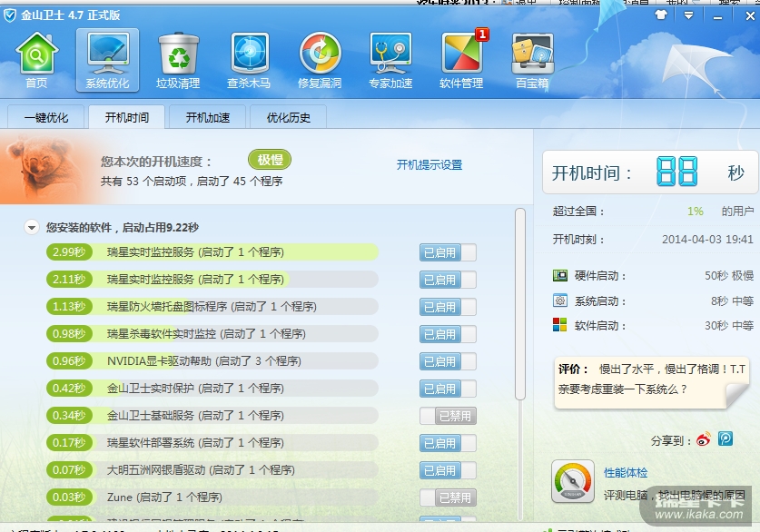Open 专家加速 expert acceleration

pyautogui.click(x=390, y=60)
